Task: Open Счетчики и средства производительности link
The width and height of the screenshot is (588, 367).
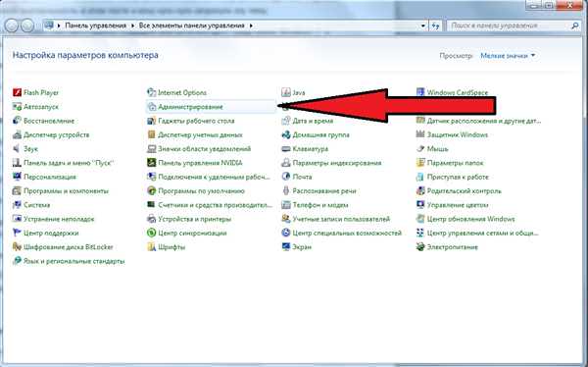Action: click(216, 205)
